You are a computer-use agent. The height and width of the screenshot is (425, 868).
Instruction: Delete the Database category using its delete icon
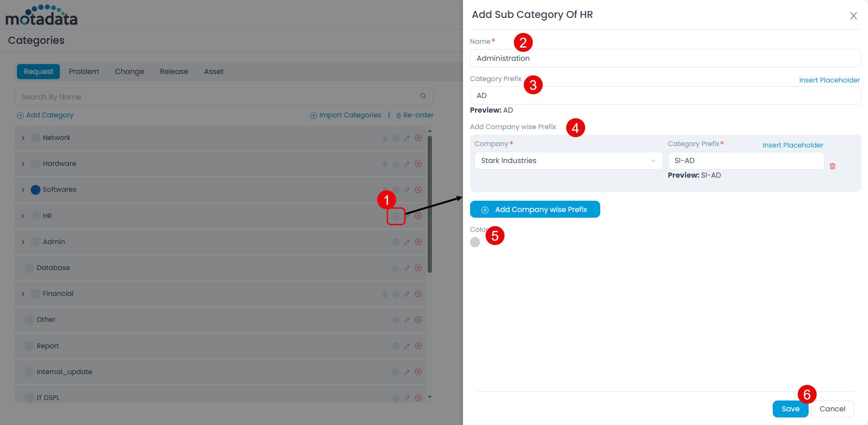418,268
